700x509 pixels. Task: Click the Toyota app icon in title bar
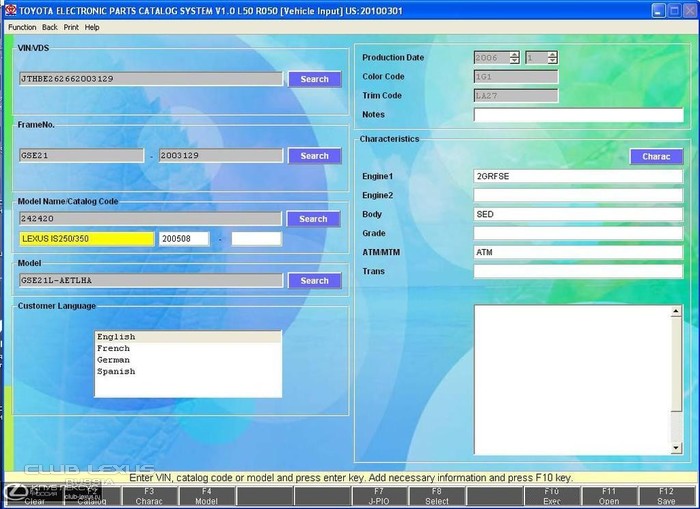click(11, 10)
